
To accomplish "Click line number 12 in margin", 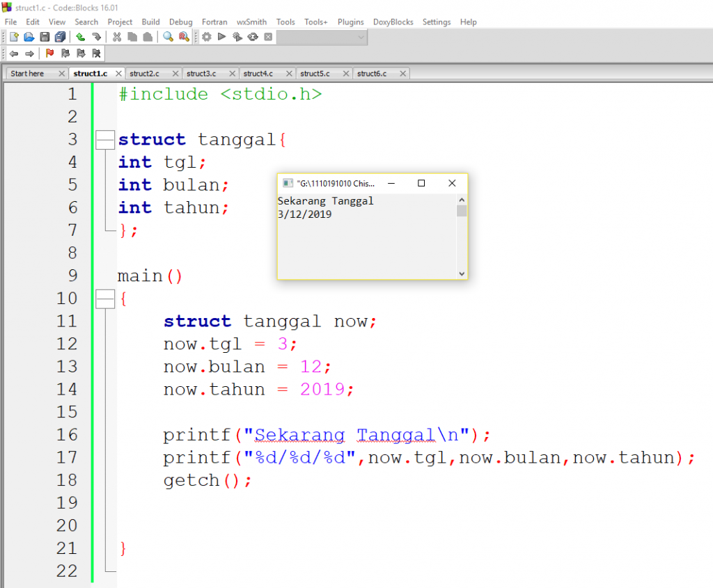I will [67, 344].
